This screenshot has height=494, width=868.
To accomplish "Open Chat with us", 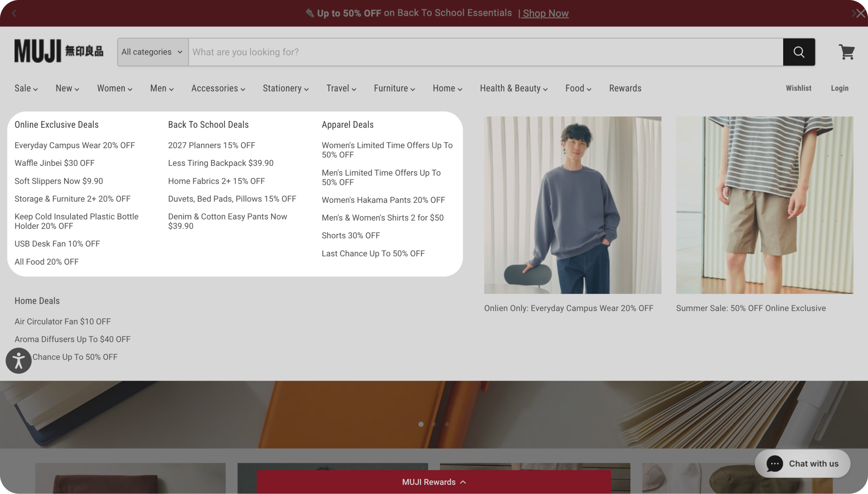I will click(x=803, y=464).
